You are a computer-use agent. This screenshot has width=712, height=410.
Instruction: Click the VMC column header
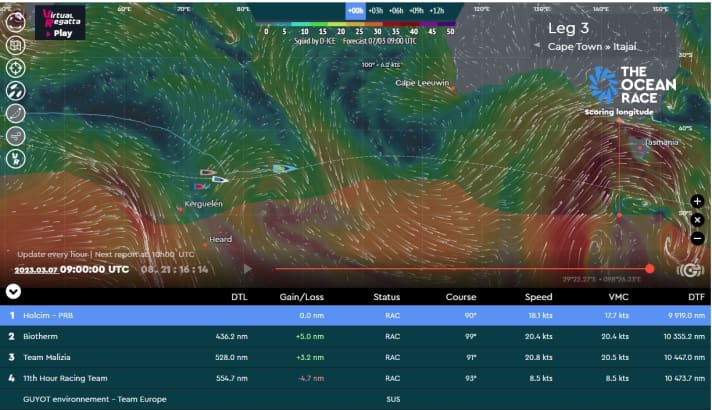click(x=618, y=297)
